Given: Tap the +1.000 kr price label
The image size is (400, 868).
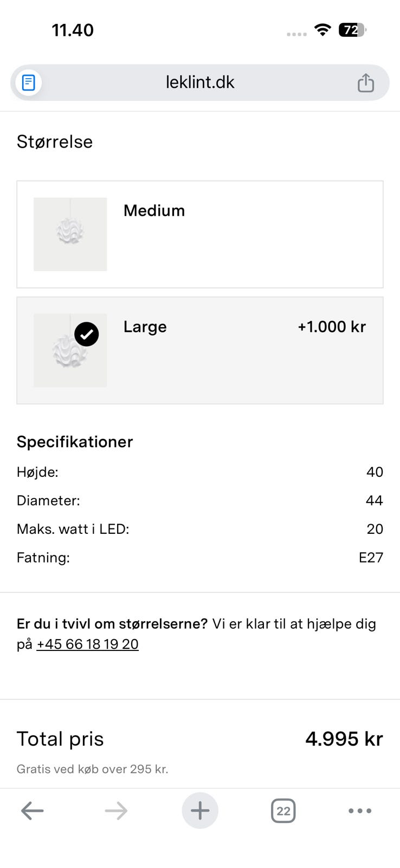Looking at the screenshot, I should (x=332, y=327).
